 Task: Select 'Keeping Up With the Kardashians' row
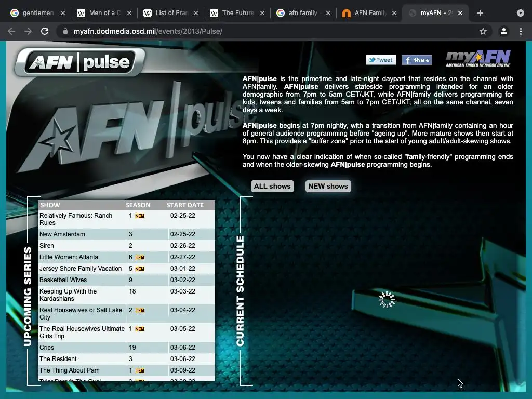(127, 295)
